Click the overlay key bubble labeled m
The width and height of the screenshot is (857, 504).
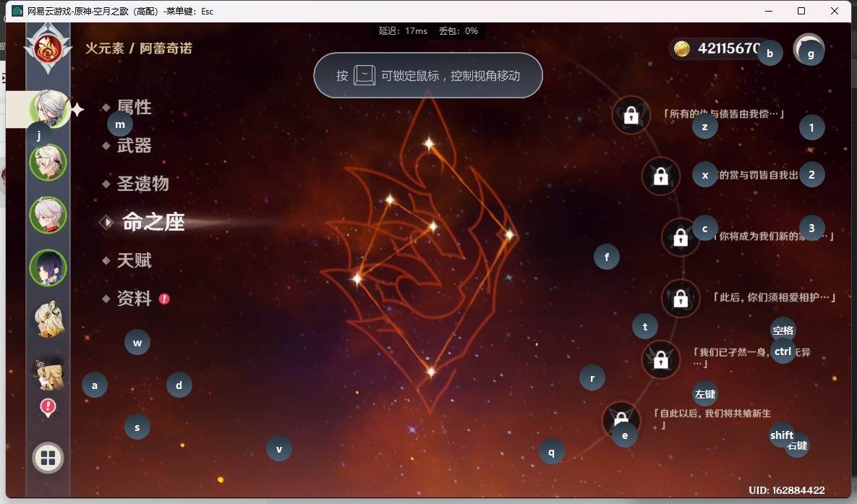[120, 124]
